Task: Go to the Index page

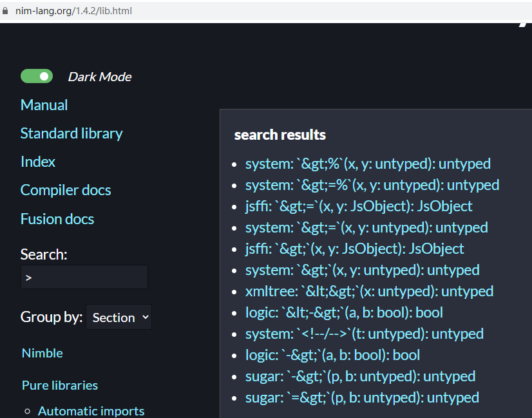Action: (37, 162)
